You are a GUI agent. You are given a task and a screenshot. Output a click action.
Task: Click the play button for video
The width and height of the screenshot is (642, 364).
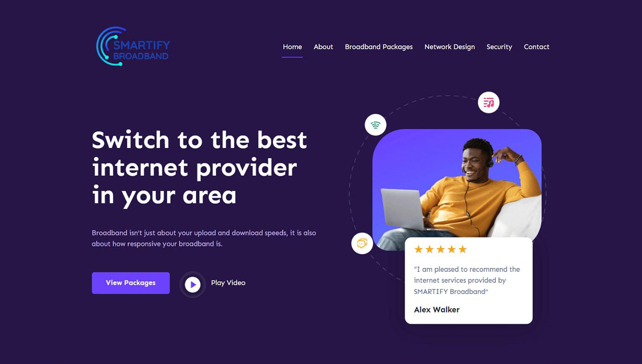point(192,283)
